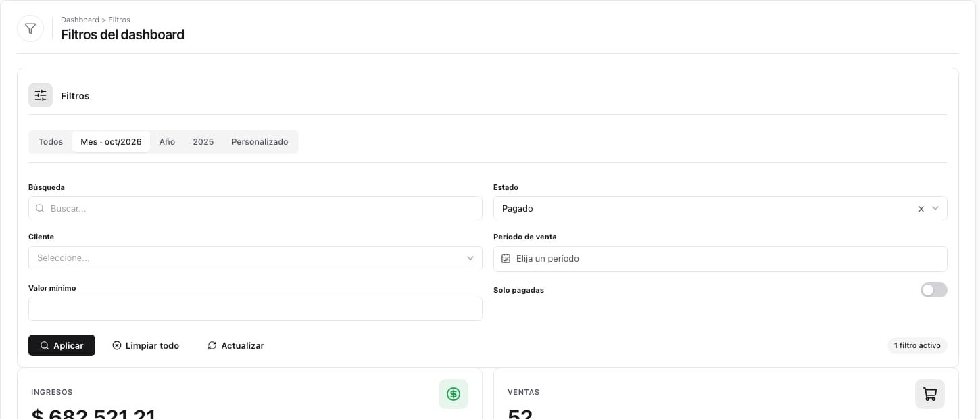Screen dimensions: 980x419
Task: Click the funnel filter icon in header
Action: coord(30,28)
